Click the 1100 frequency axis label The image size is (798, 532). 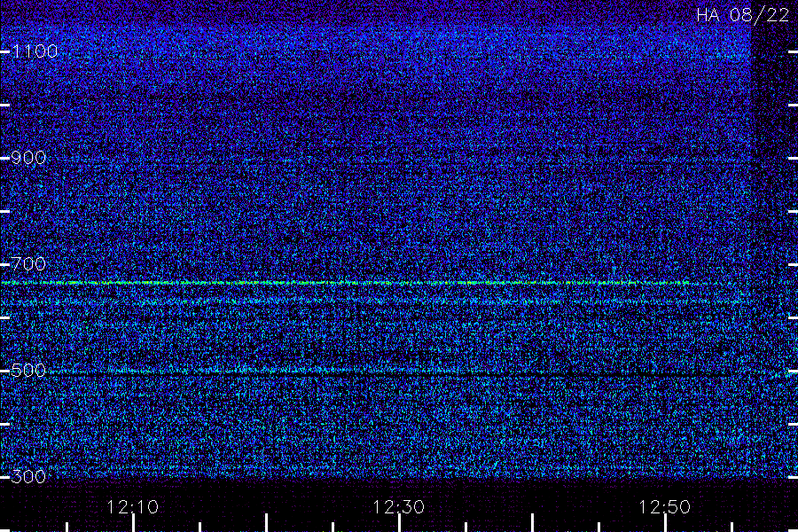(x=35, y=51)
